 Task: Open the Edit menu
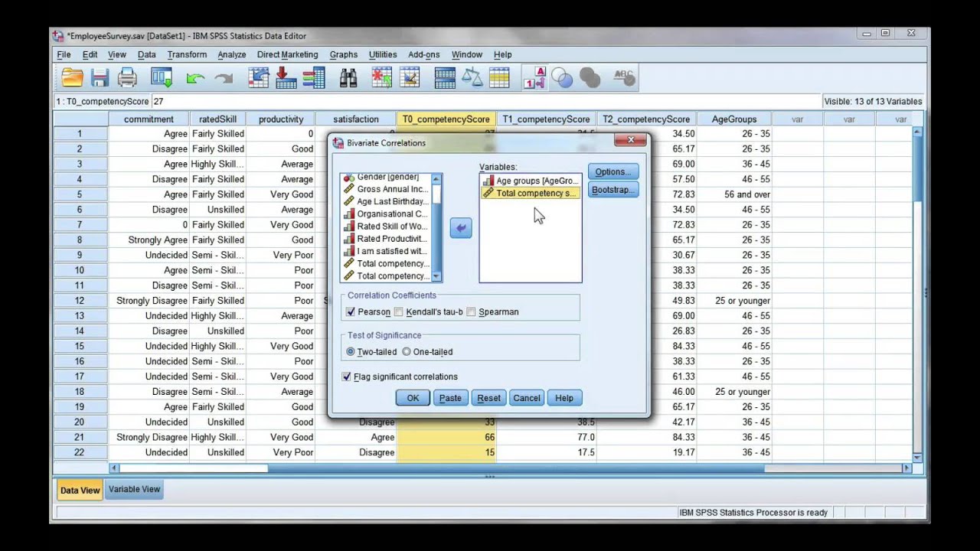90,54
